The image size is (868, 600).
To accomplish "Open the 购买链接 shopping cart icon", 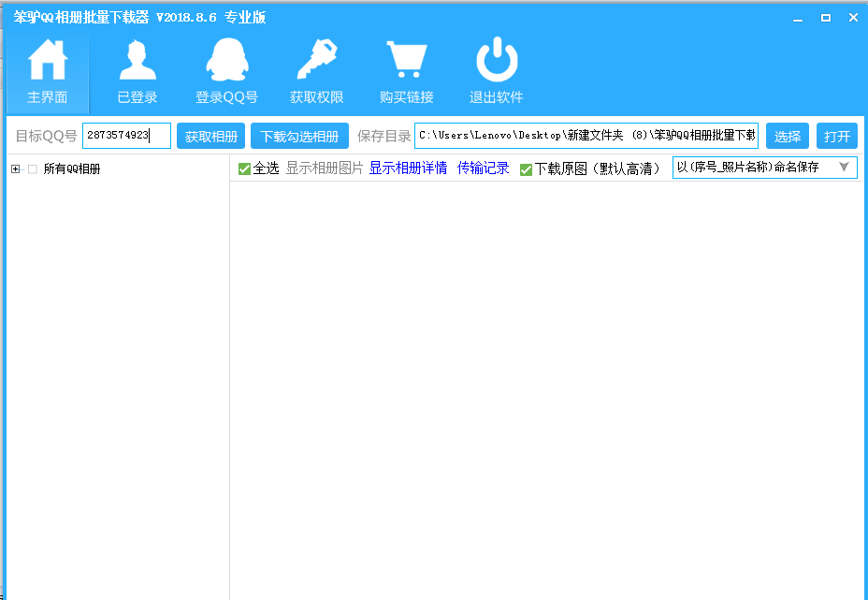I will pyautogui.click(x=407, y=60).
